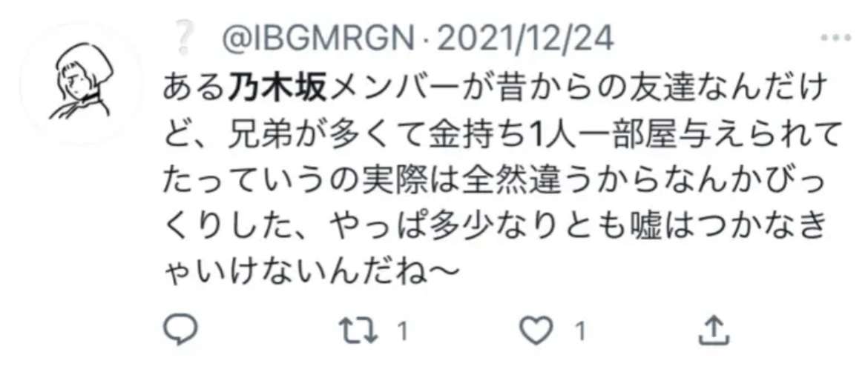View the retweet count of 1
This screenshot has height=372, width=868.
(x=403, y=331)
